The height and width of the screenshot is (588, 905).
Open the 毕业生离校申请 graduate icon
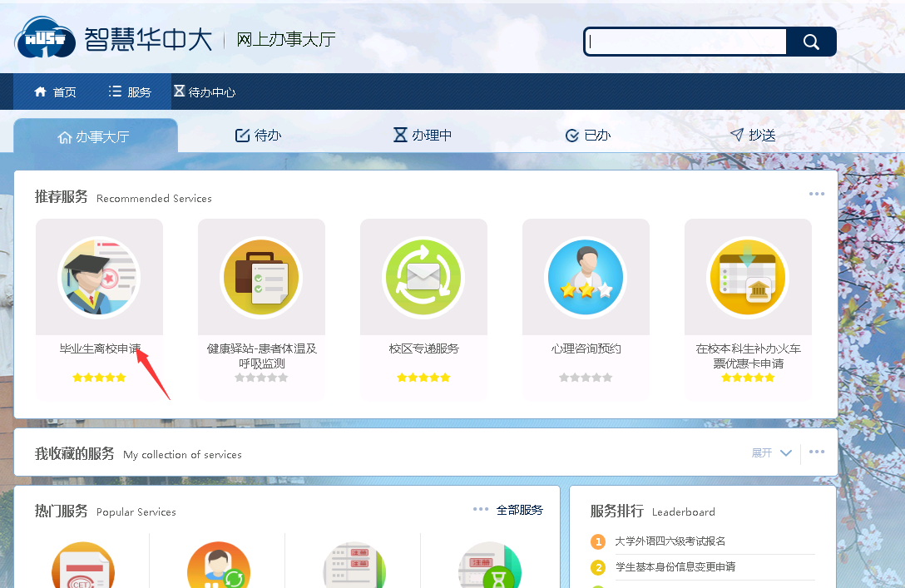pyautogui.click(x=99, y=277)
